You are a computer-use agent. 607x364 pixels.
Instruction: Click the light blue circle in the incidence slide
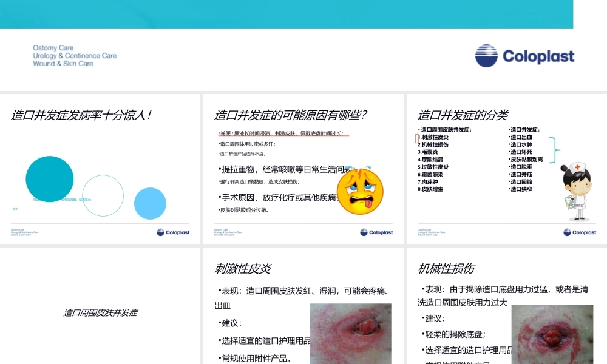150,203
